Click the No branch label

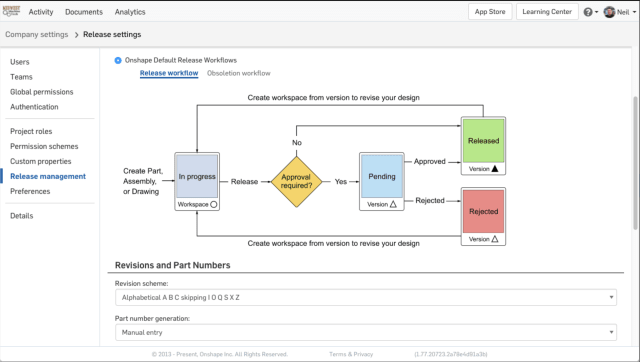click(297, 143)
